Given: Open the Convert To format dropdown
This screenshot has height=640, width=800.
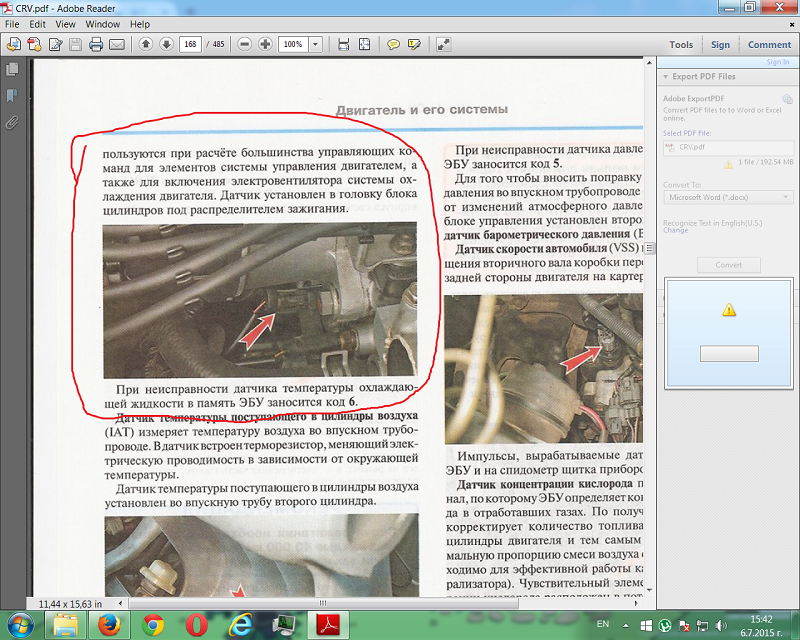Looking at the screenshot, I should coord(728,197).
